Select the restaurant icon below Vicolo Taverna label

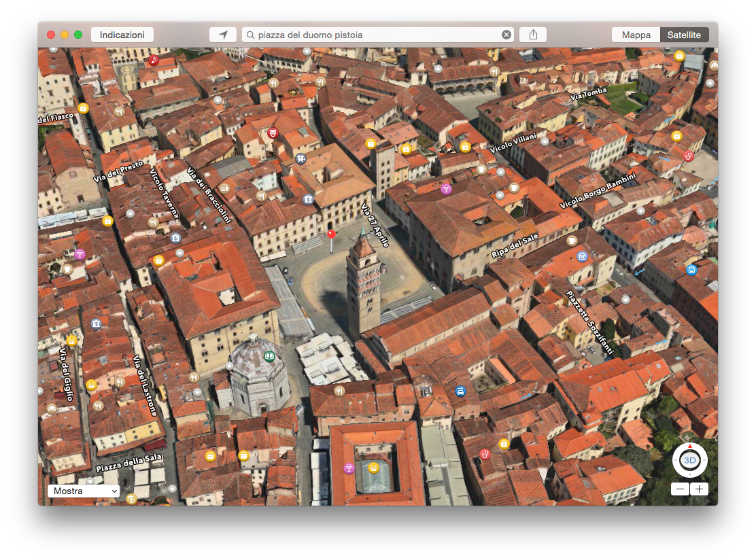point(153,222)
